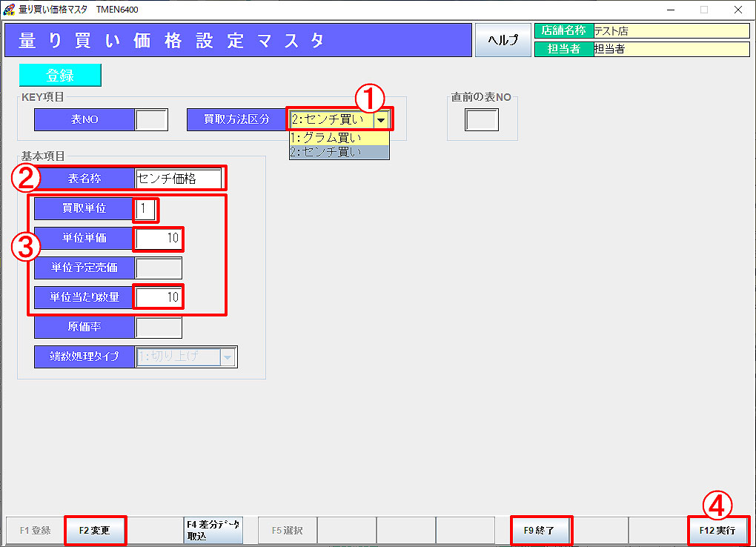Click the 買取方法区分 label
This screenshot has height=547, width=756.
point(236,119)
